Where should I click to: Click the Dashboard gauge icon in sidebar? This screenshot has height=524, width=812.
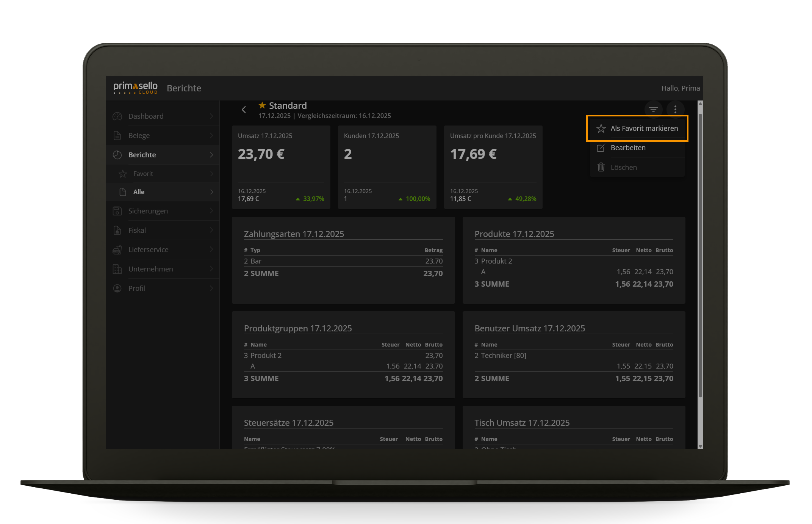pyautogui.click(x=117, y=116)
